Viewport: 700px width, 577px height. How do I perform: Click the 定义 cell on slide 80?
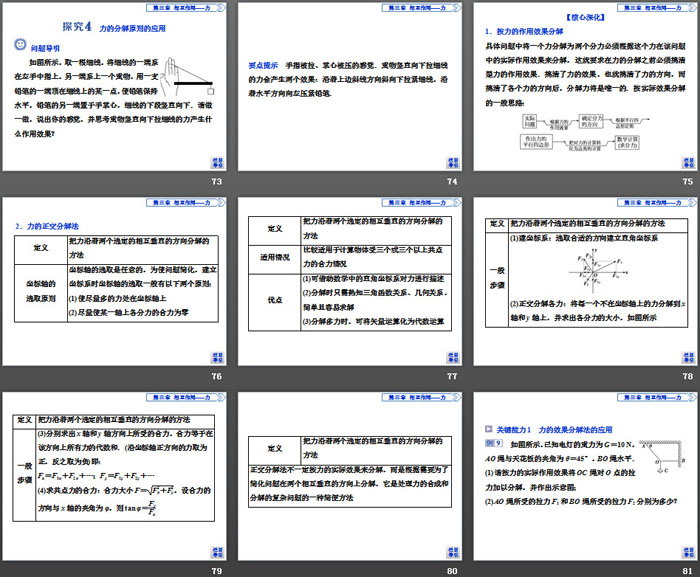pos(275,450)
